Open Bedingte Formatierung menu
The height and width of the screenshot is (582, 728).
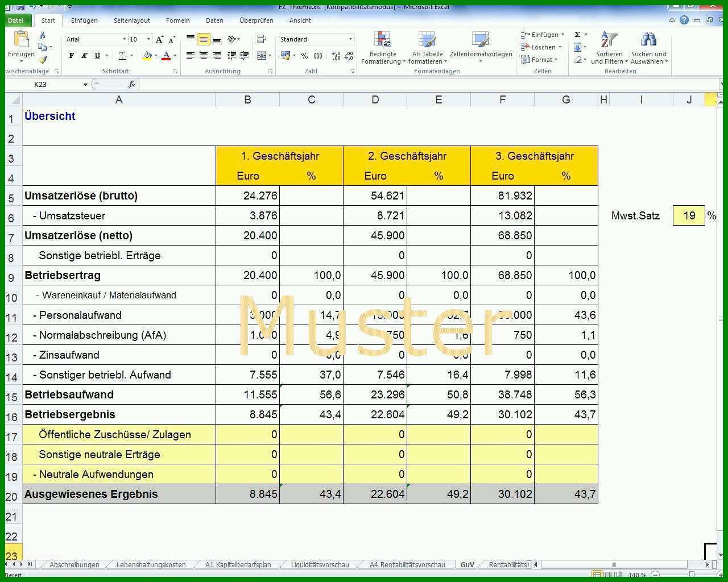pos(383,48)
